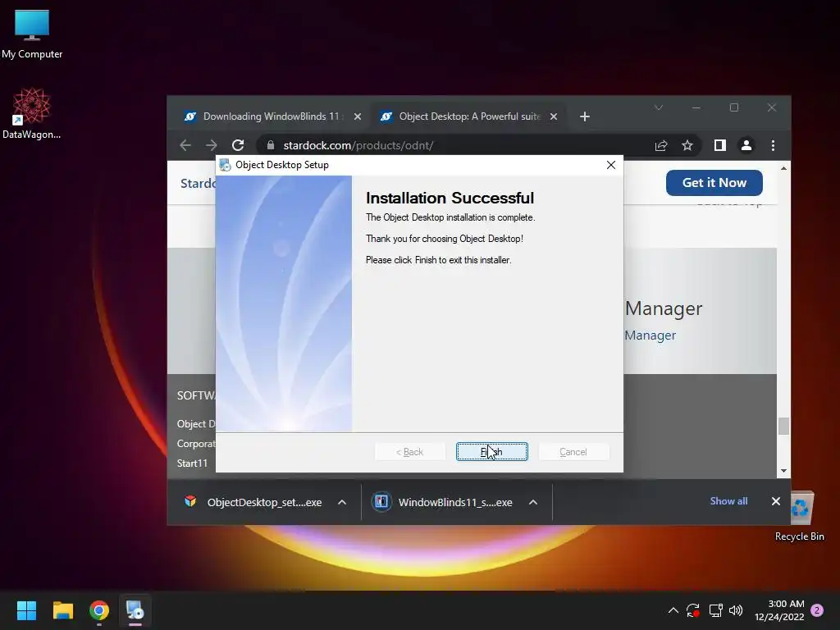840x630 pixels.
Task: Open Chrome three-dot menu
Action: click(773, 145)
